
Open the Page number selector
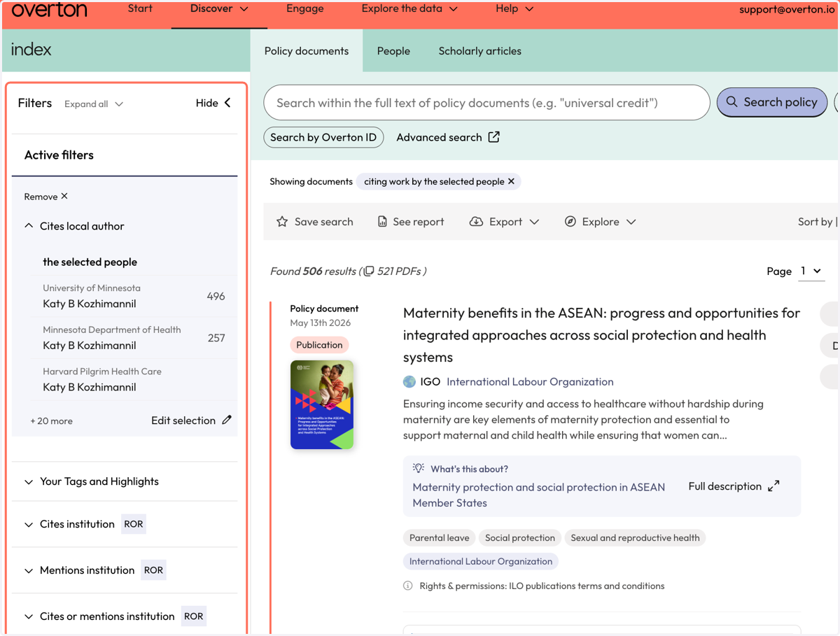[811, 271]
